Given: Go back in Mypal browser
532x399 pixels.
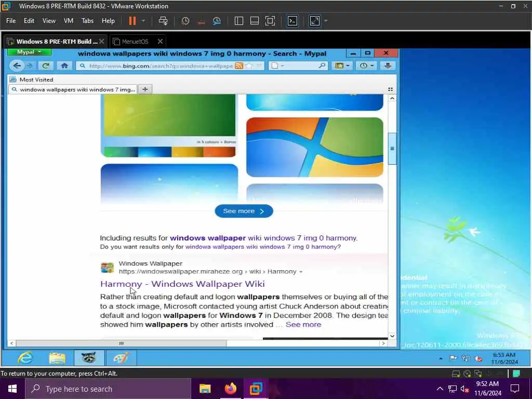Looking at the screenshot, I should click(x=17, y=65).
